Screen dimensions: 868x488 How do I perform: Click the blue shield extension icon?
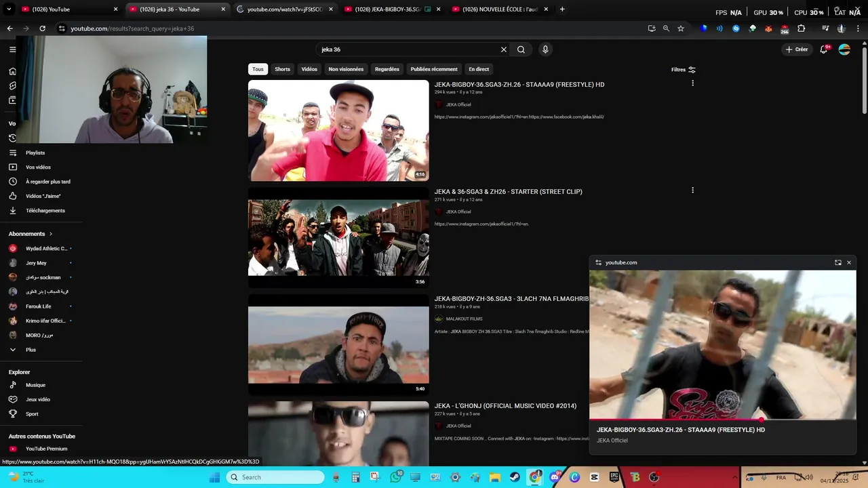[703, 28]
